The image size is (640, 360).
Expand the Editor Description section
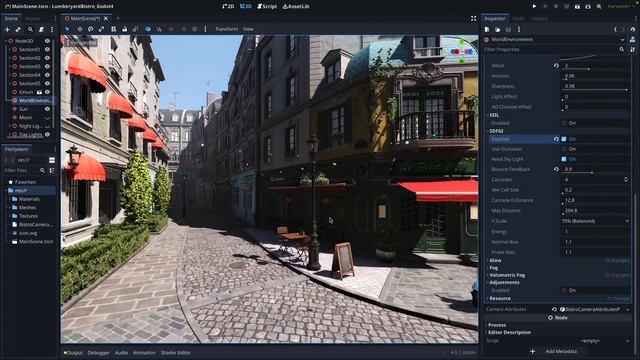pyautogui.click(x=509, y=332)
